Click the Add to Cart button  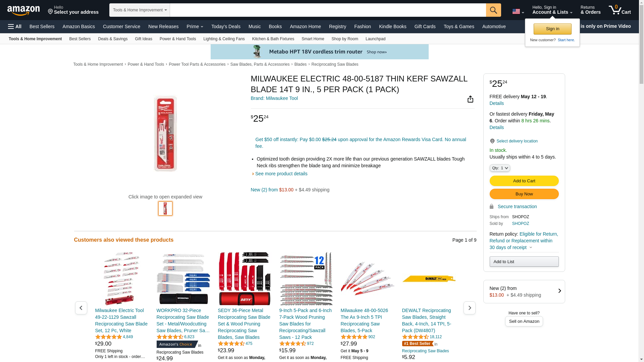[524, 181]
